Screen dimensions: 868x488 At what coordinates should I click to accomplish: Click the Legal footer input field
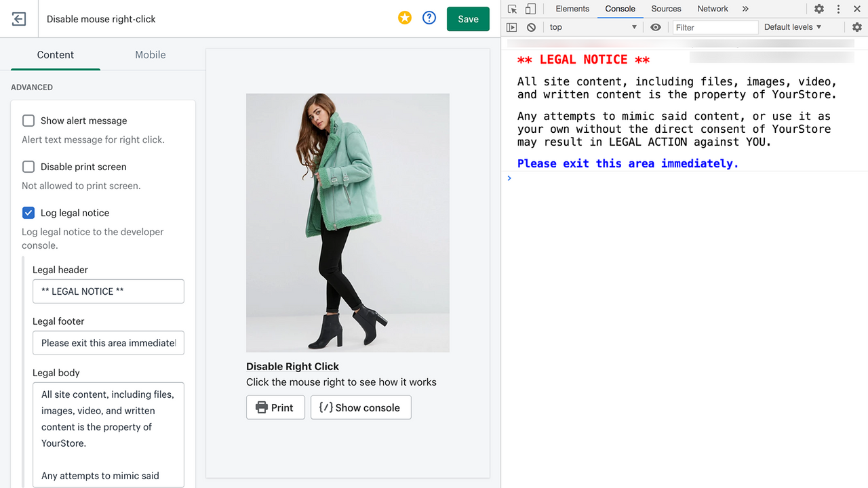(108, 343)
